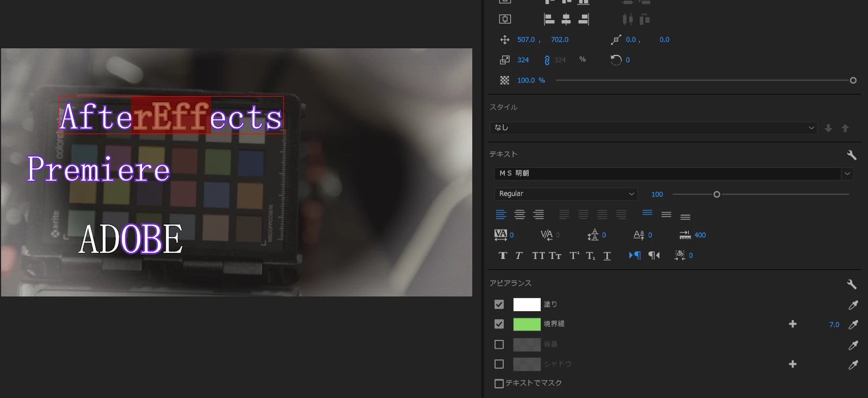The height and width of the screenshot is (398, 868).
Task: Pick shadow color with eyedropper
Action: [x=853, y=365]
